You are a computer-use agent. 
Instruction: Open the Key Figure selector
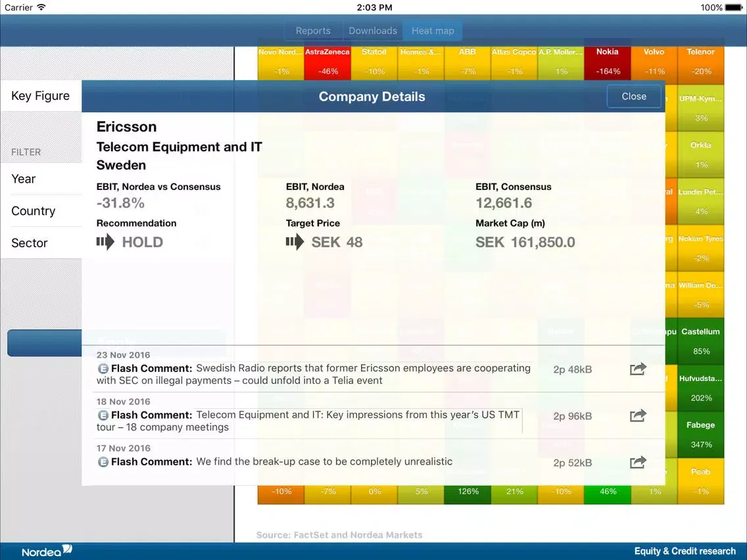tap(41, 96)
